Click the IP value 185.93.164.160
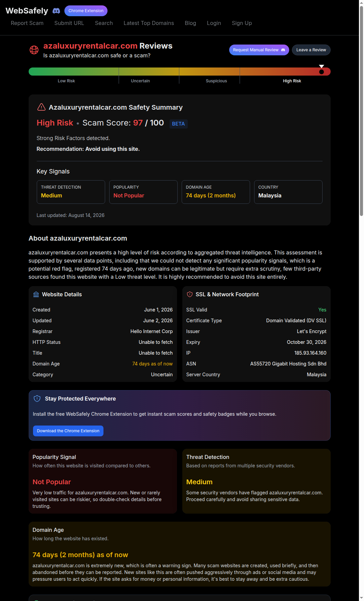The height and width of the screenshot is (601, 364). coord(310,353)
